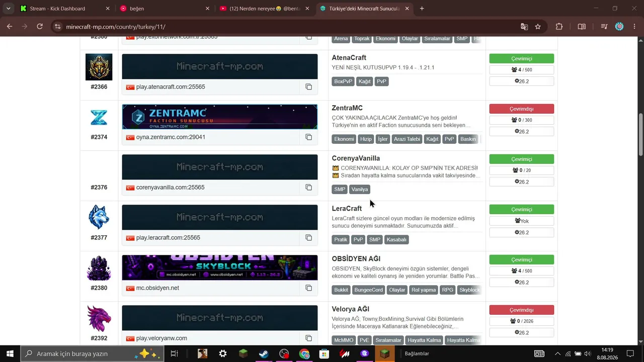Click the Google Translate icon in address bar
Viewport: 644px width, 362px height.
524,27
